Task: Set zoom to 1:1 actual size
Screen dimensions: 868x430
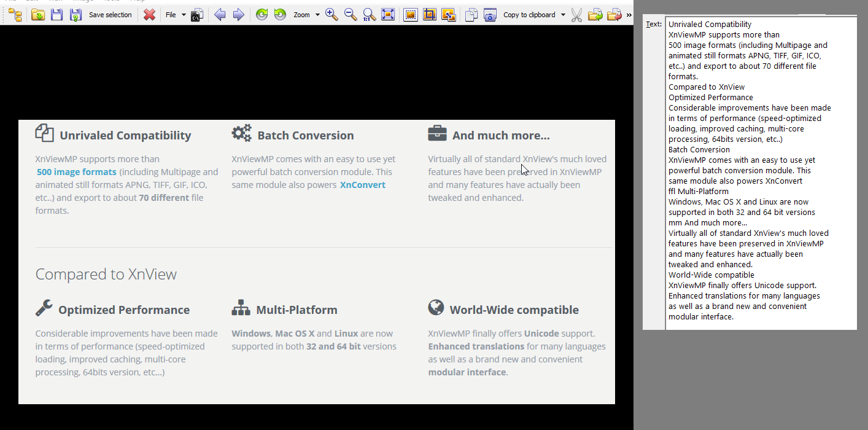Action: pyautogui.click(x=370, y=15)
